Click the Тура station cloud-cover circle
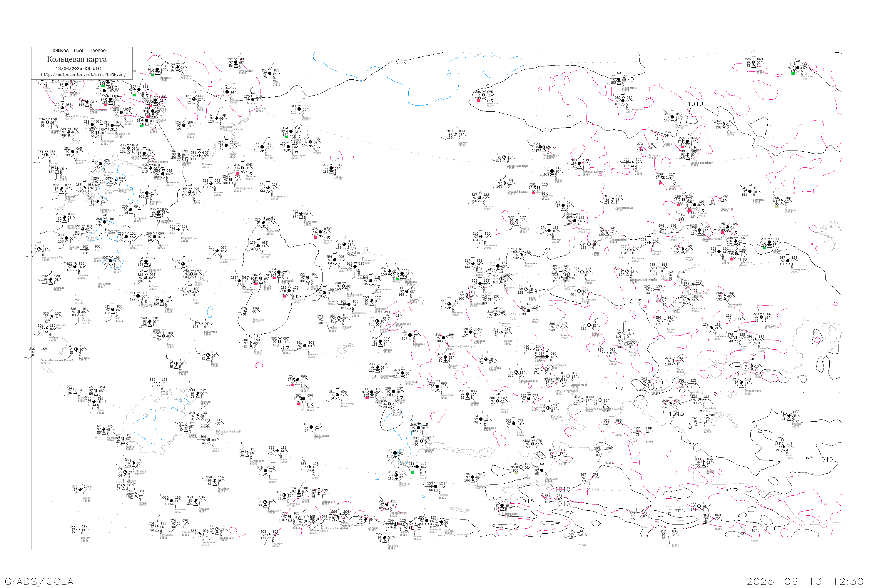This screenshot has height=588, width=882. [x=753, y=63]
